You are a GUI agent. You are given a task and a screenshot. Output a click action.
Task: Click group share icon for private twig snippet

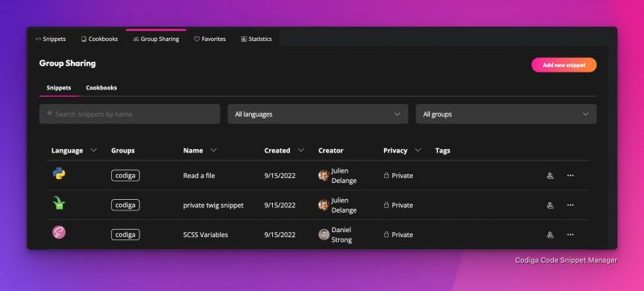[x=551, y=205]
